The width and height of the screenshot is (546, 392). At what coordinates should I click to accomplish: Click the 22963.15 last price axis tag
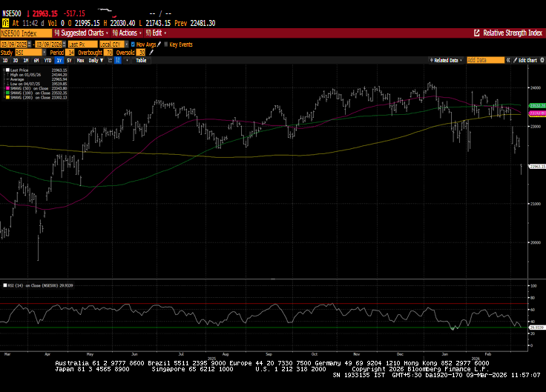[537, 167]
